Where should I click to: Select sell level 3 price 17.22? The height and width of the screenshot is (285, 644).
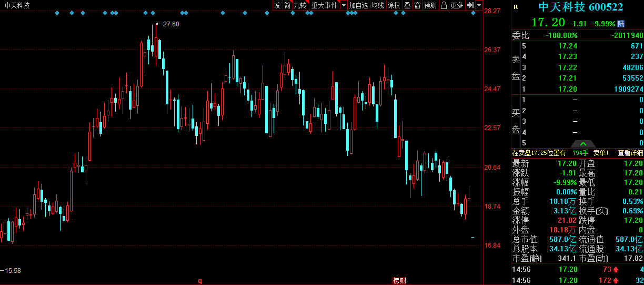[568, 67]
